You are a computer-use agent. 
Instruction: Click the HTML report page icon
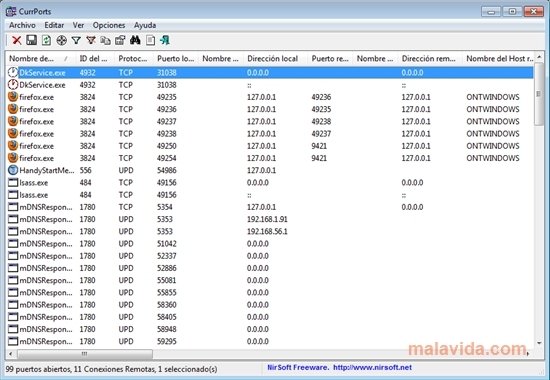point(150,40)
